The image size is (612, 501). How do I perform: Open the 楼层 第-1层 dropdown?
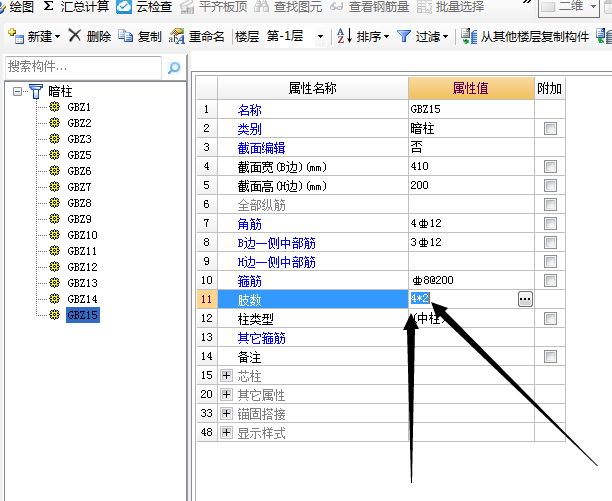320,37
